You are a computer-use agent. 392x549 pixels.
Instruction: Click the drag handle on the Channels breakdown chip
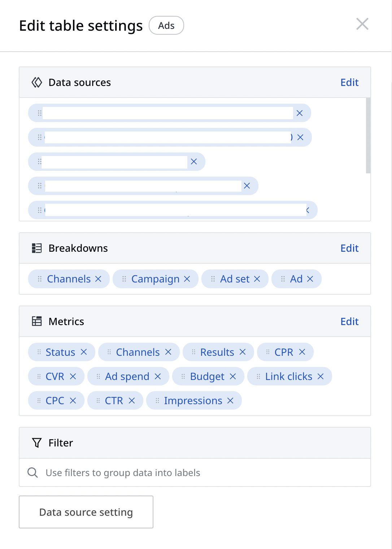tap(40, 279)
